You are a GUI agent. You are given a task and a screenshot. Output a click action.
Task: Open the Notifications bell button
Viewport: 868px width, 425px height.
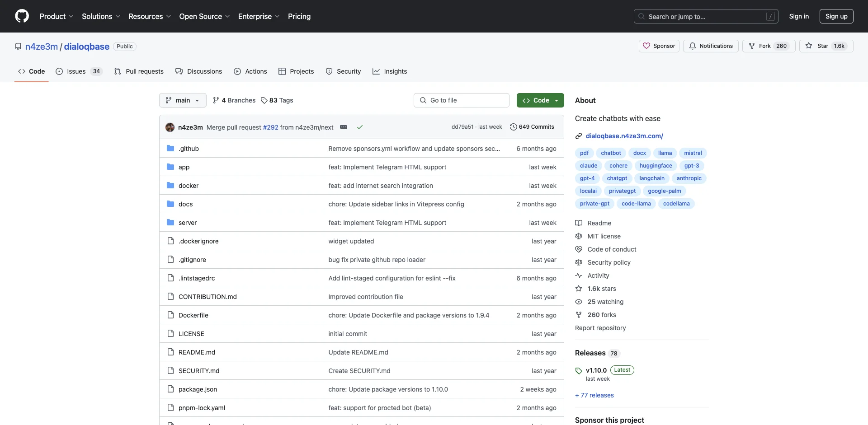pyautogui.click(x=711, y=46)
